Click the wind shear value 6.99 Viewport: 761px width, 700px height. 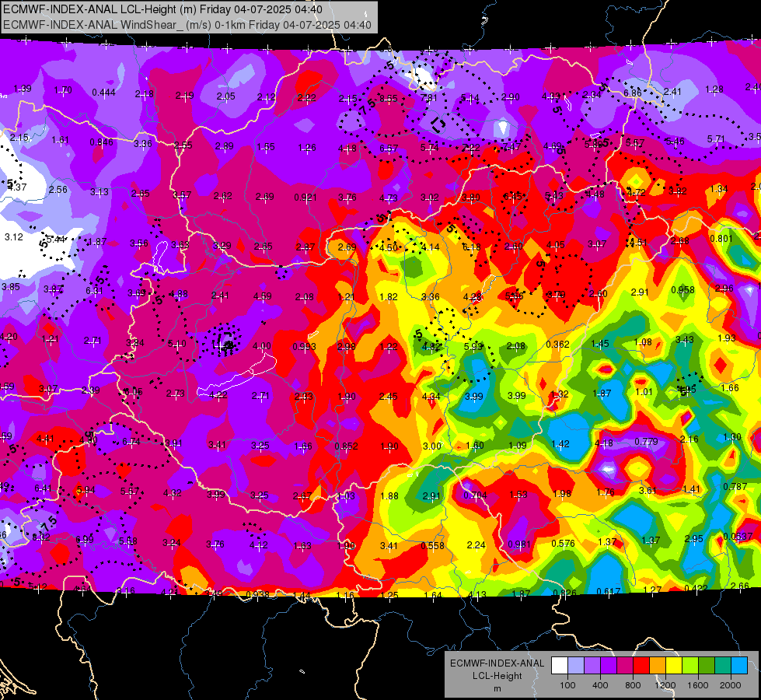tap(85, 540)
